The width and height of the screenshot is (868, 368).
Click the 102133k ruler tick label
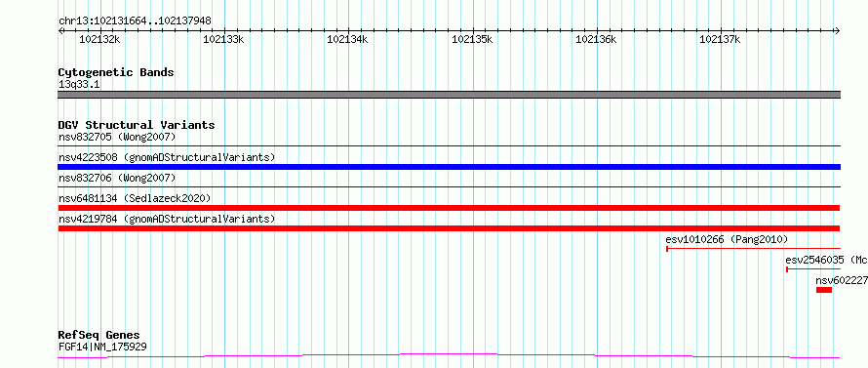[223, 39]
